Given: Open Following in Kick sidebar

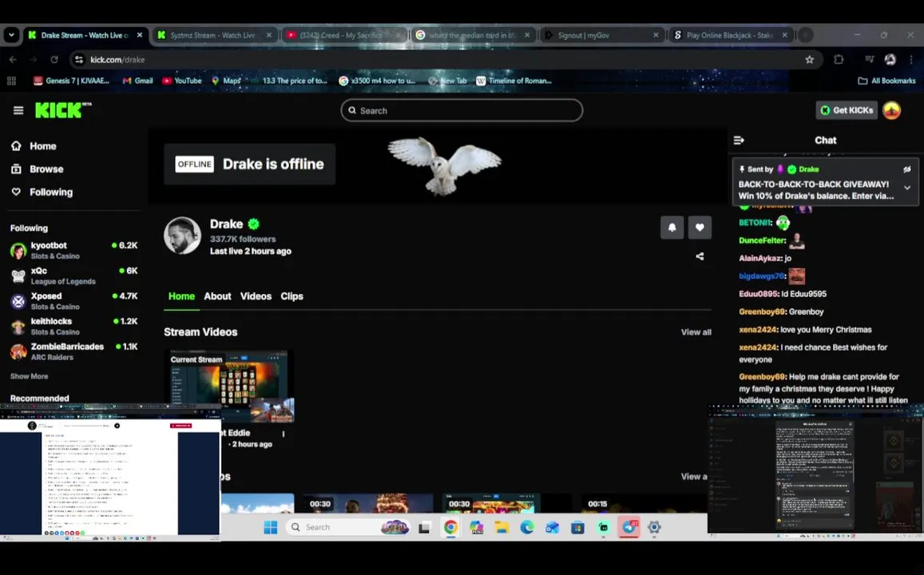Looking at the screenshot, I should click(x=50, y=192).
